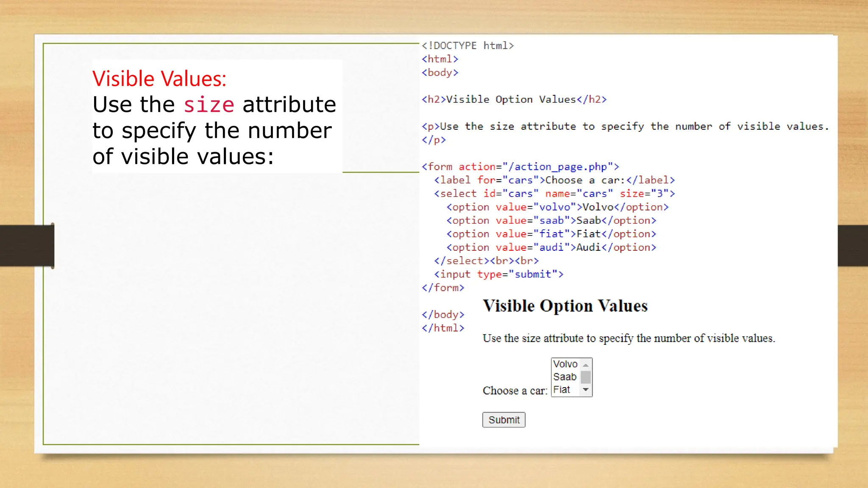Click the list box scrollbar thumb

pos(586,377)
